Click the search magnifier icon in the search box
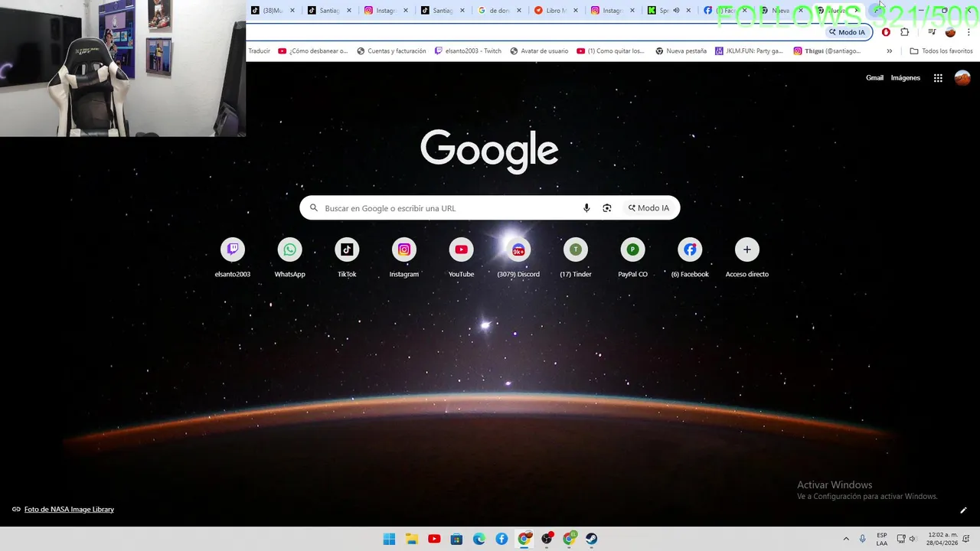 313,208
